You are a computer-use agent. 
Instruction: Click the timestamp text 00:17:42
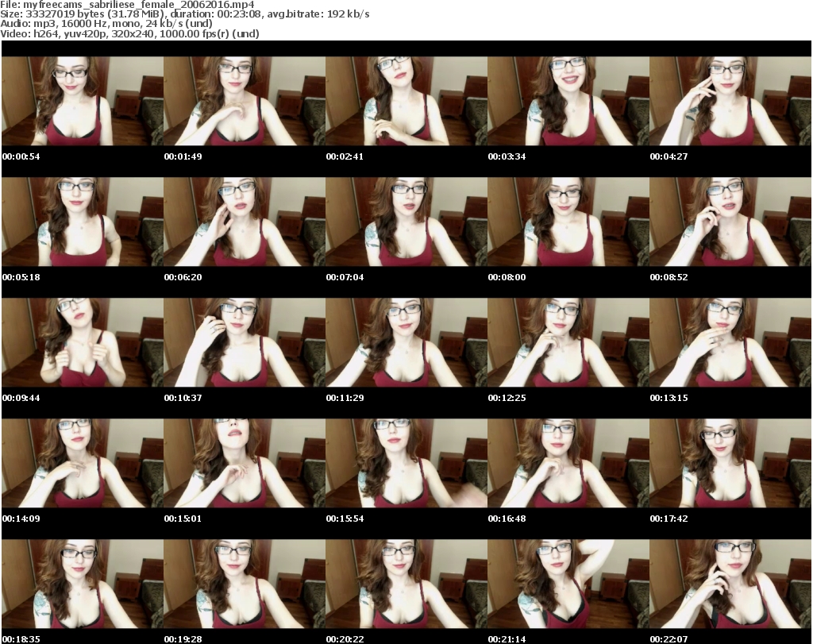tap(669, 519)
